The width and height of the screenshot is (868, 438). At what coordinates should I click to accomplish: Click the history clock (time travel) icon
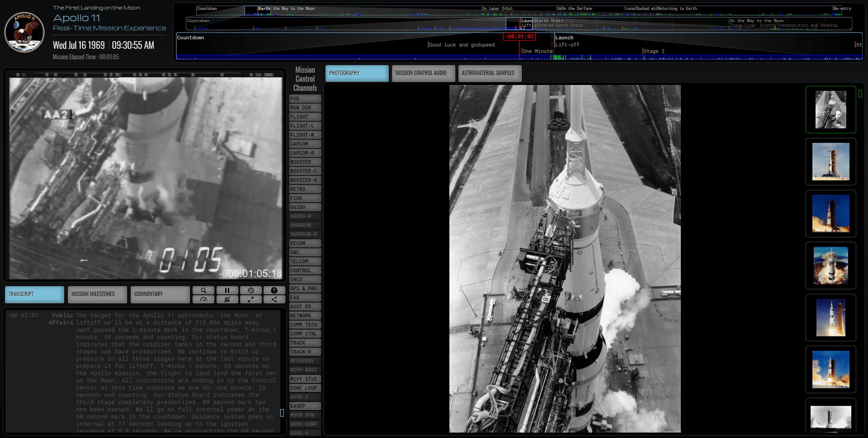(250, 290)
